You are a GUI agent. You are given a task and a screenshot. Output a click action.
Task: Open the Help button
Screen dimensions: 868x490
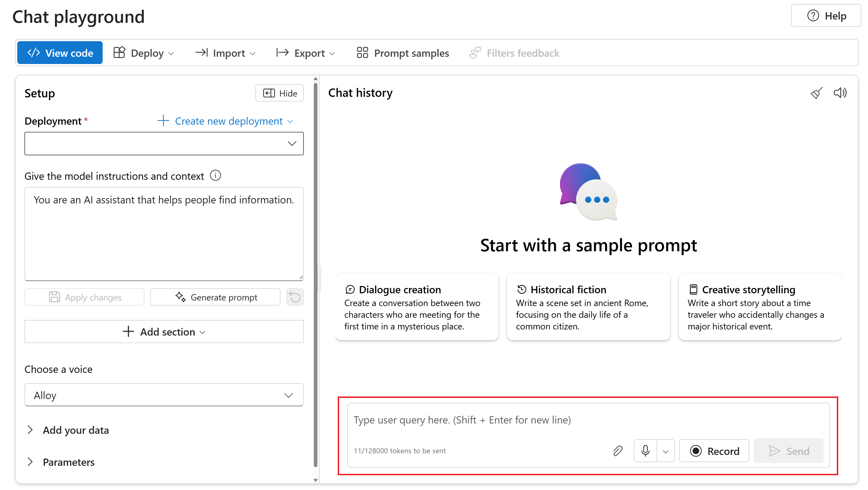(x=826, y=16)
